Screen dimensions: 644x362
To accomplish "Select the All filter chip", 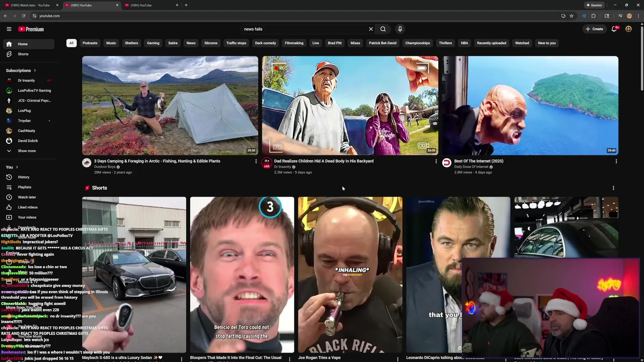I will [71, 43].
